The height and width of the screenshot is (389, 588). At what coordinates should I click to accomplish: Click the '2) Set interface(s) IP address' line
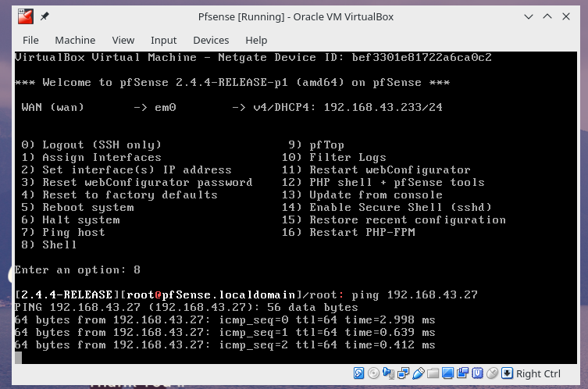(x=127, y=170)
